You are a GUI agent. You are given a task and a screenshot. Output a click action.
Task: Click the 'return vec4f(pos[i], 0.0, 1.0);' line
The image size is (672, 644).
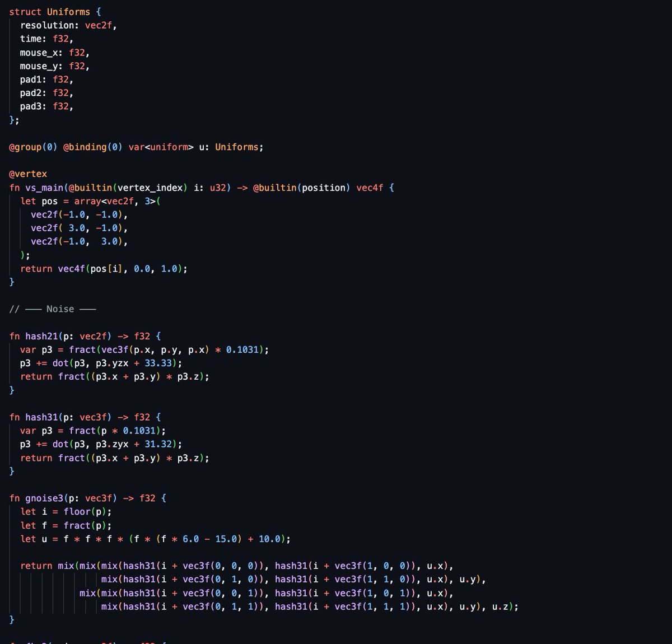pyautogui.click(x=104, y=269)
